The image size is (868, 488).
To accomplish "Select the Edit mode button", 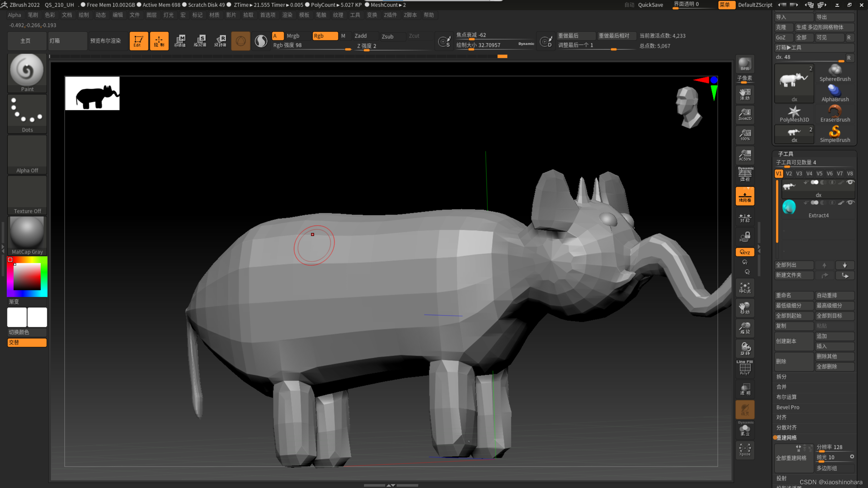I will point(138,41).
